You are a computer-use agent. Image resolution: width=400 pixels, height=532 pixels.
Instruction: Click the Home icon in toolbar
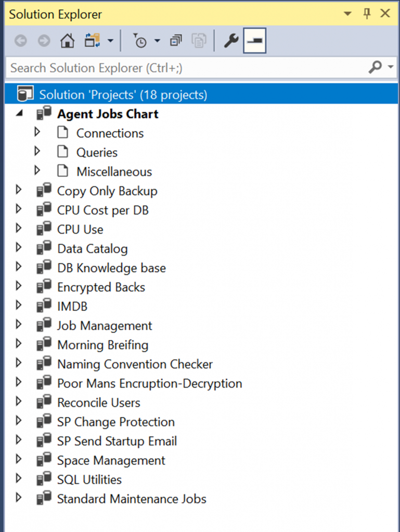tap(67, 41)
